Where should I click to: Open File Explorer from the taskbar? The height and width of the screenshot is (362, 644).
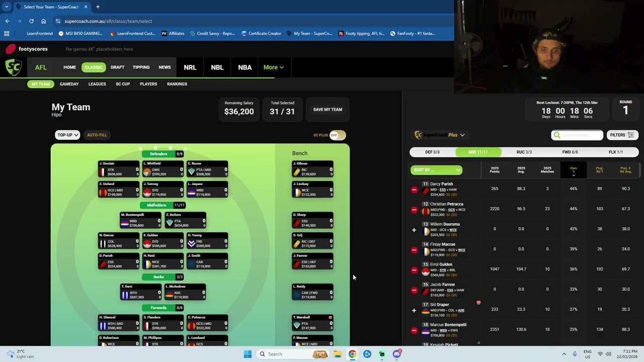coord(338,354)
